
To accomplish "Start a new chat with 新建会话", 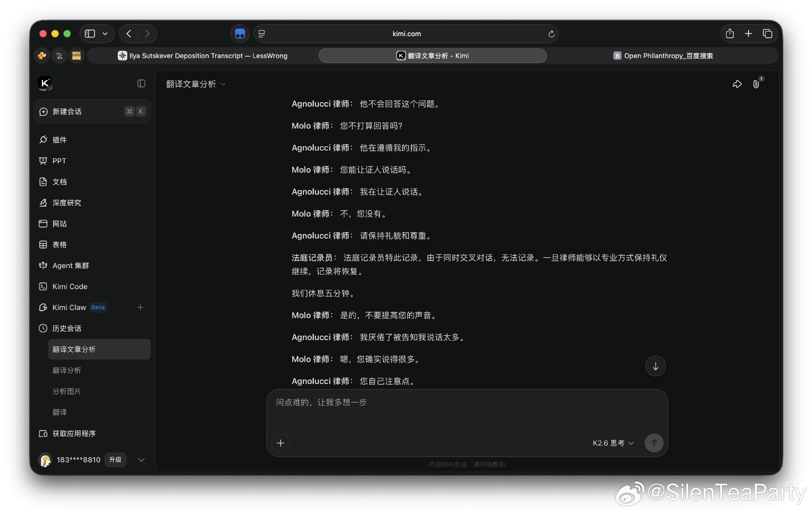I will (92, 111).
